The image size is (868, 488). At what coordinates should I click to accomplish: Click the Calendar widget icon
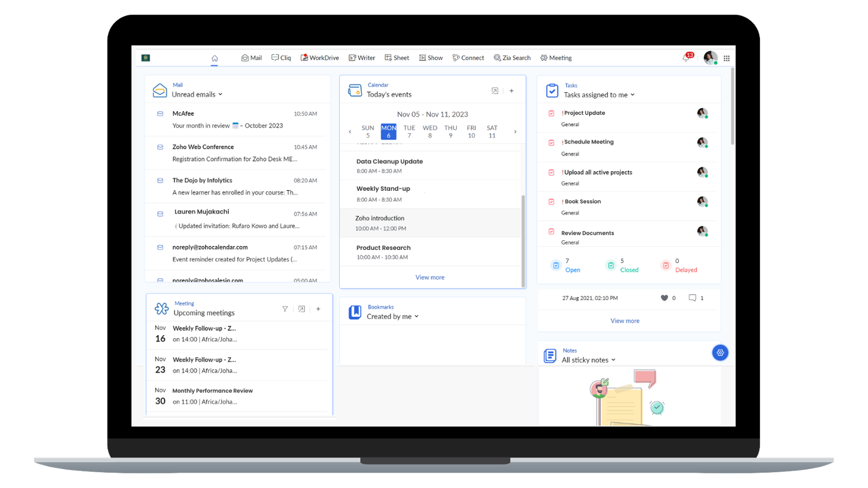[x=355, y=90]
